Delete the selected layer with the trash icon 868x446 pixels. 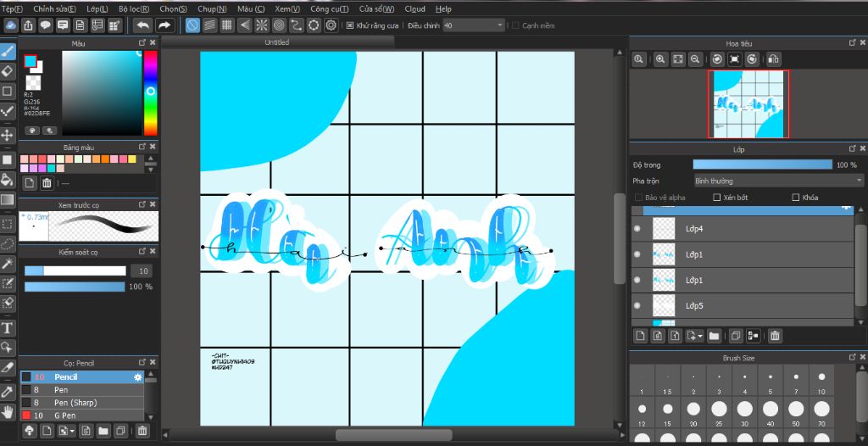[775, 336]
